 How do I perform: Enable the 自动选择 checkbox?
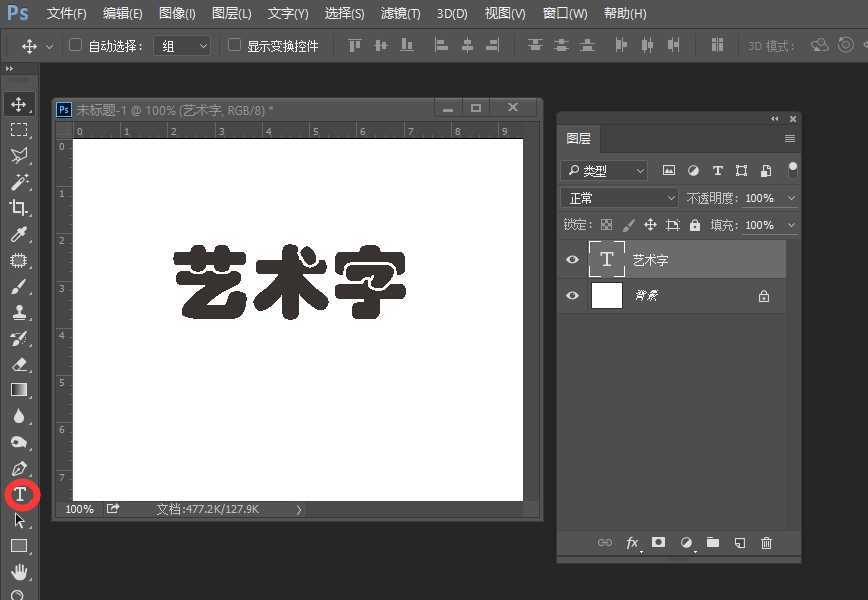pos(75,45)
